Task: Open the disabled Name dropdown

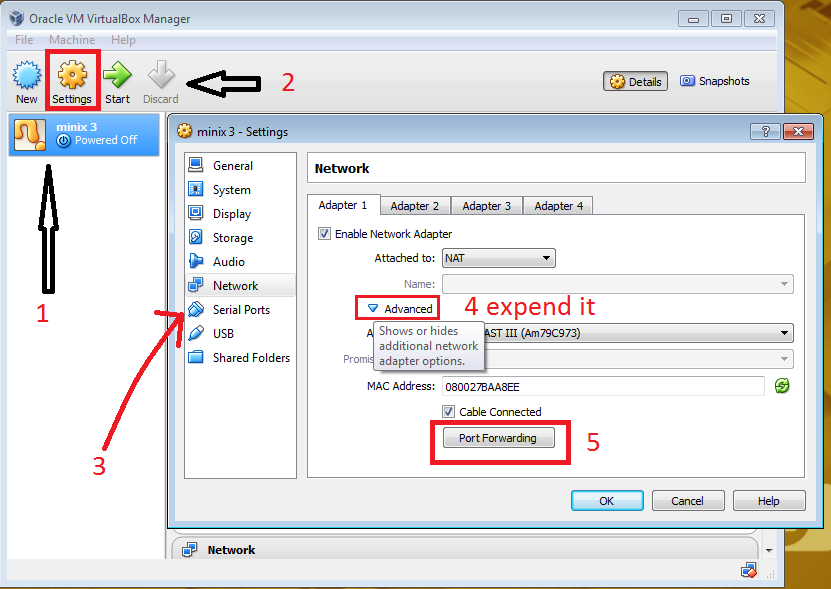Action: tap(618, 284)
